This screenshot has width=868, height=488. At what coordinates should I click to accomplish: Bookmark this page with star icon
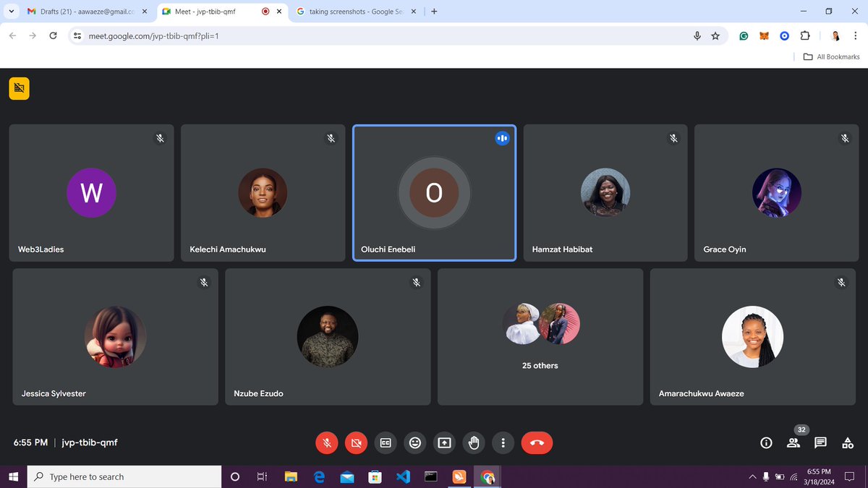coord(715,35)
